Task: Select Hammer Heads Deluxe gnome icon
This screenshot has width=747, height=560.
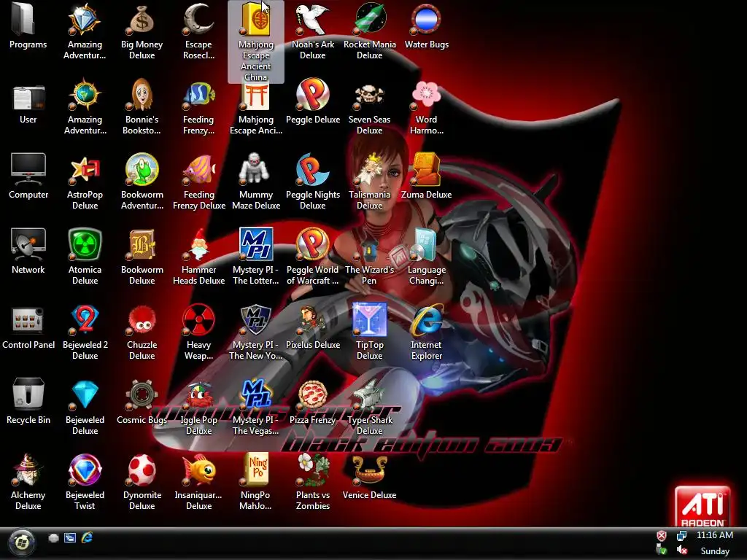Action: [x=198, y=245]
